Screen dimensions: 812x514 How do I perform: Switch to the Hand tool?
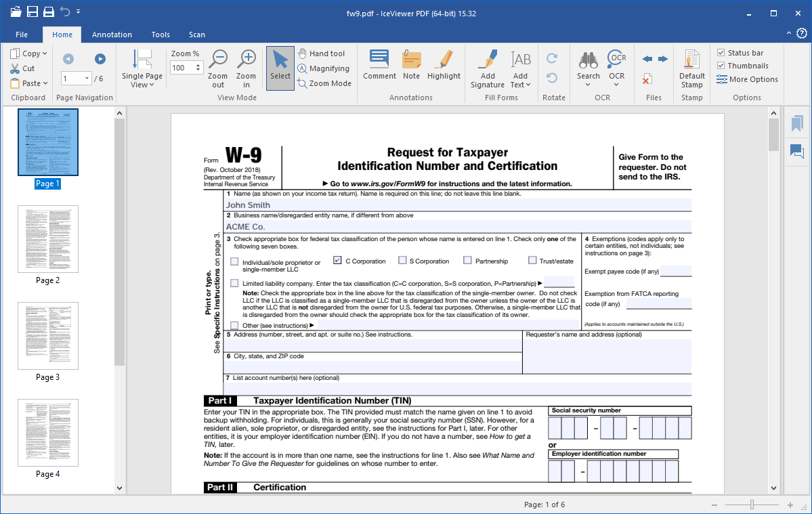322,53
